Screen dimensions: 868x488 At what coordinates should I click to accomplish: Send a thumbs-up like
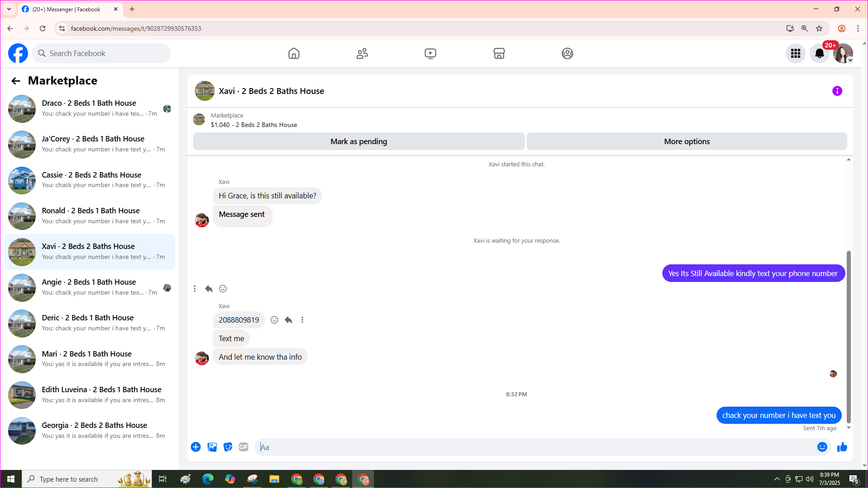pos(842,447)
